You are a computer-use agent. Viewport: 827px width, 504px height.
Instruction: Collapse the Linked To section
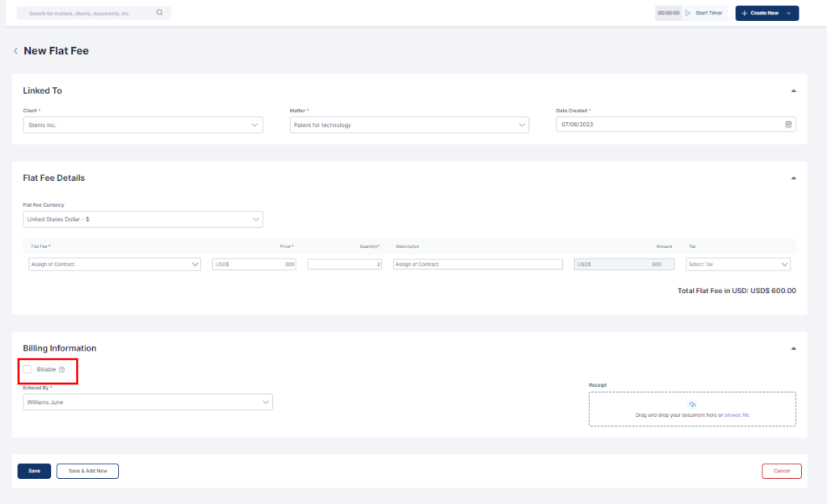click(793, 91)
